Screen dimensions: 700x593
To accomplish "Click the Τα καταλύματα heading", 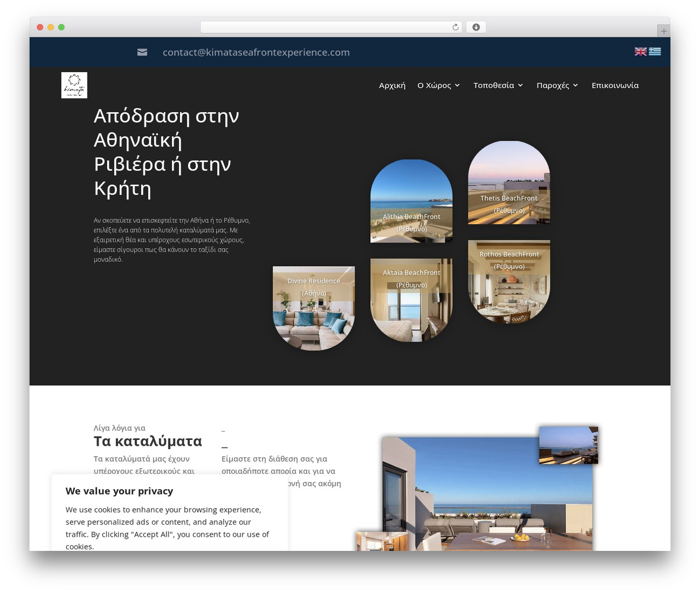I will coord(148,441).
